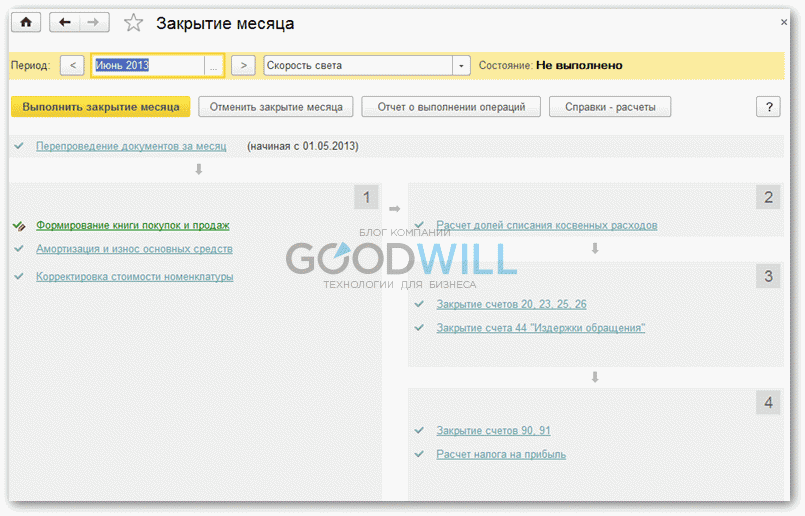Close the Закрытие месяца window
The height and width of the screenshot is (516, 805).
coord(783,22)
